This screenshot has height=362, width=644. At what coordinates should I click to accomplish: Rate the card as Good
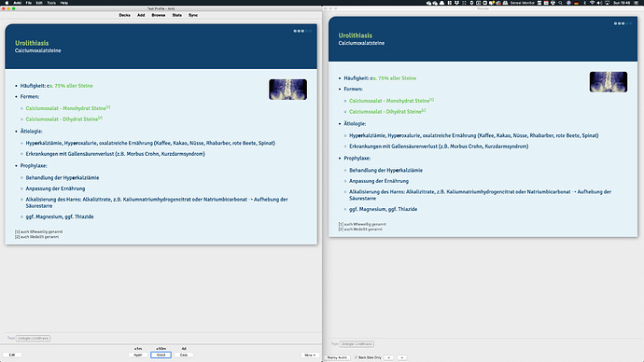pyautogui.click(x=161, y=355)
